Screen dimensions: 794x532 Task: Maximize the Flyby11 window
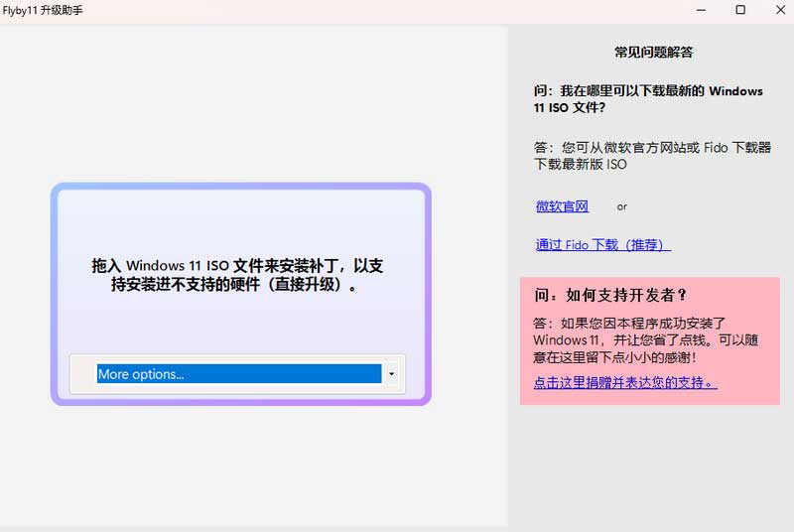[x=740, y=10]
